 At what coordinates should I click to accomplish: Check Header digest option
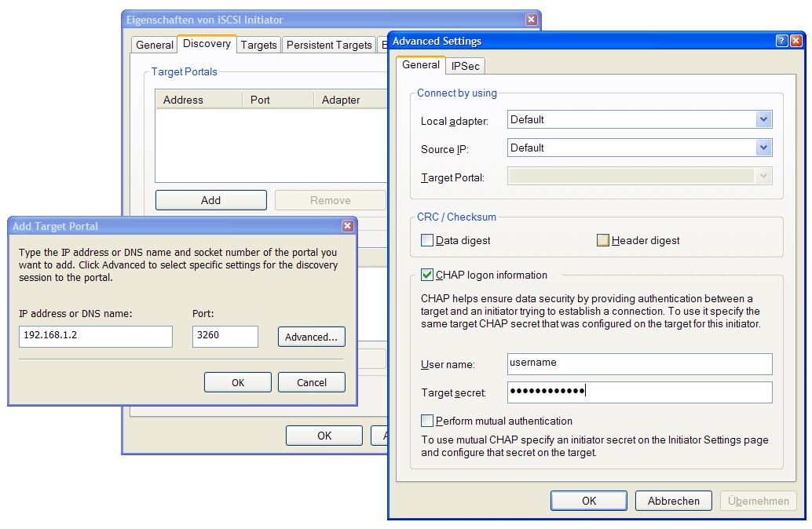[603, 240]
